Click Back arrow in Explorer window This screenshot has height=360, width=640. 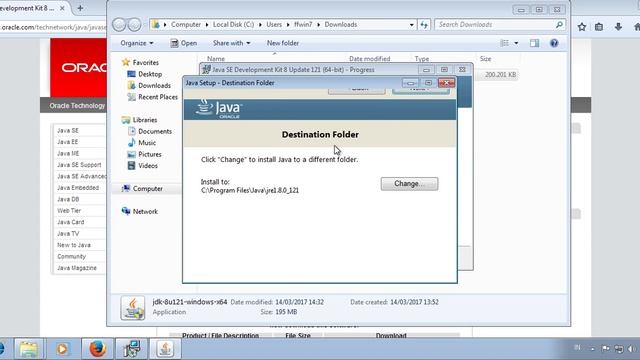pos(119,24)
